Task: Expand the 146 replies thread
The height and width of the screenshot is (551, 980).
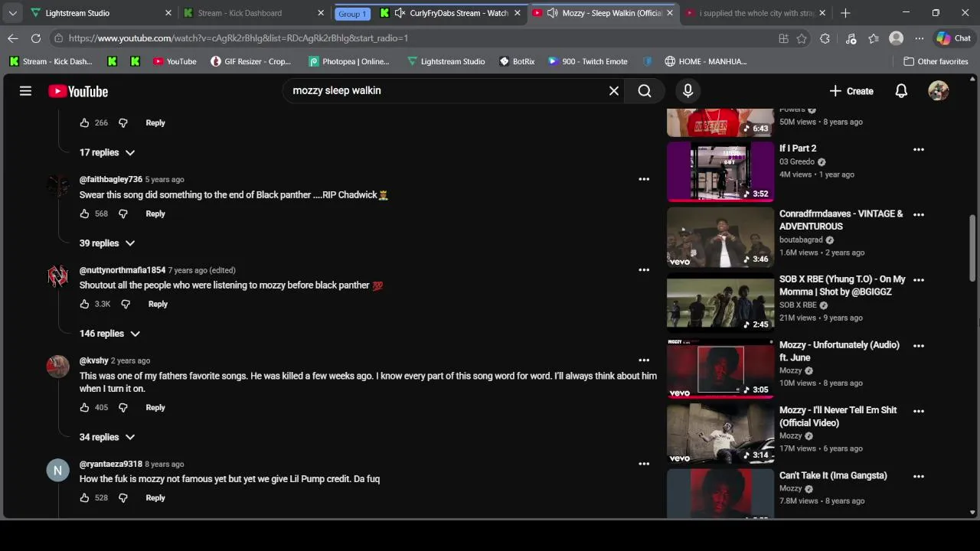Action: [109, 333]
